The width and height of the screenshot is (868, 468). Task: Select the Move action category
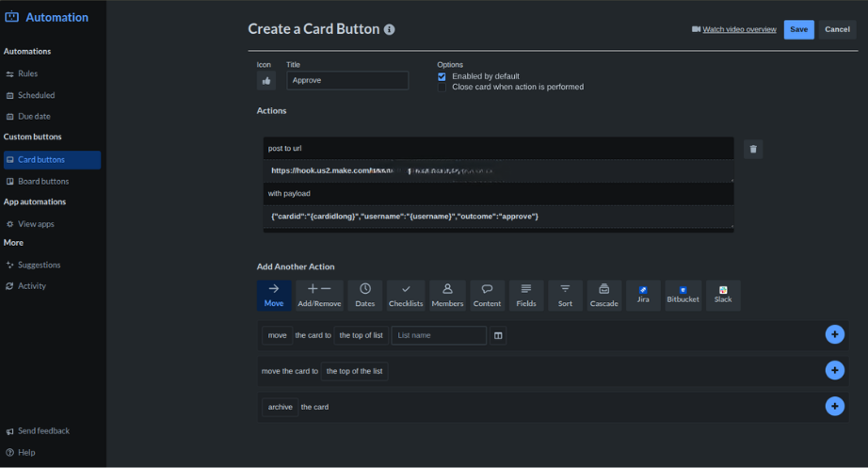(274, 295)
